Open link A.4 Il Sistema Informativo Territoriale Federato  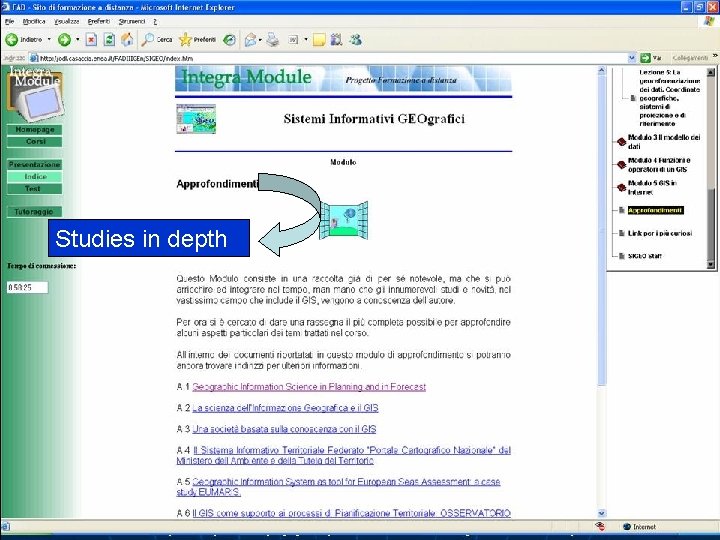343,456
